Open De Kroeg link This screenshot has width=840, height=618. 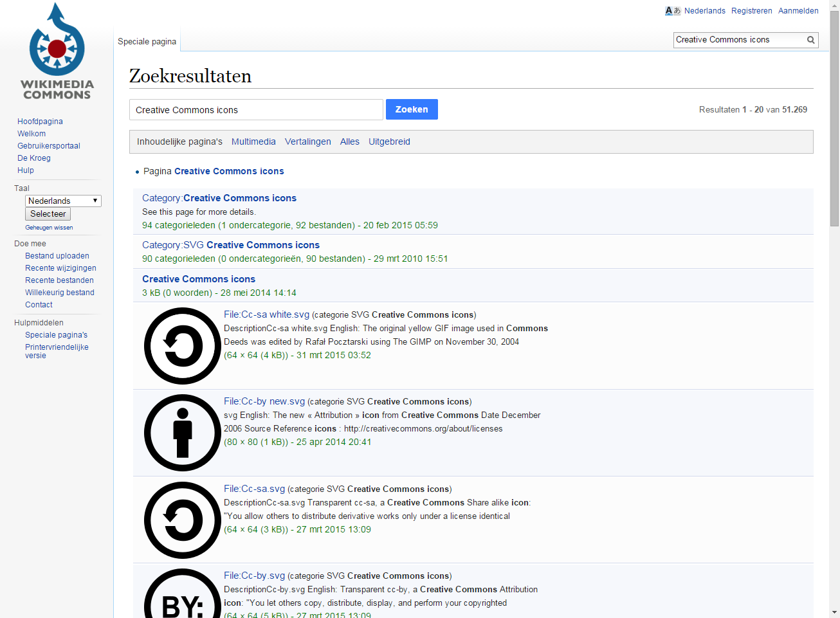[34, 158]
